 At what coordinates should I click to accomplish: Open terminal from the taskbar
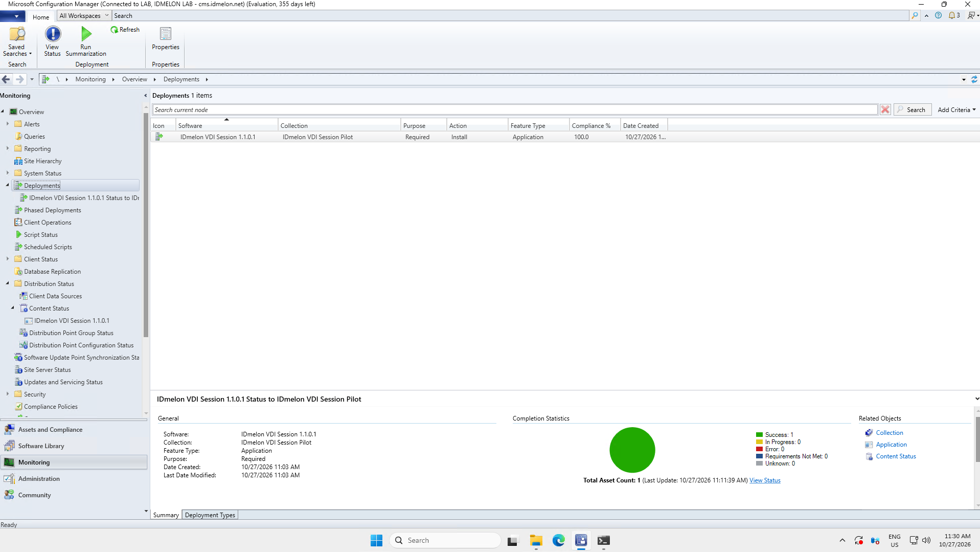[603, 540]
